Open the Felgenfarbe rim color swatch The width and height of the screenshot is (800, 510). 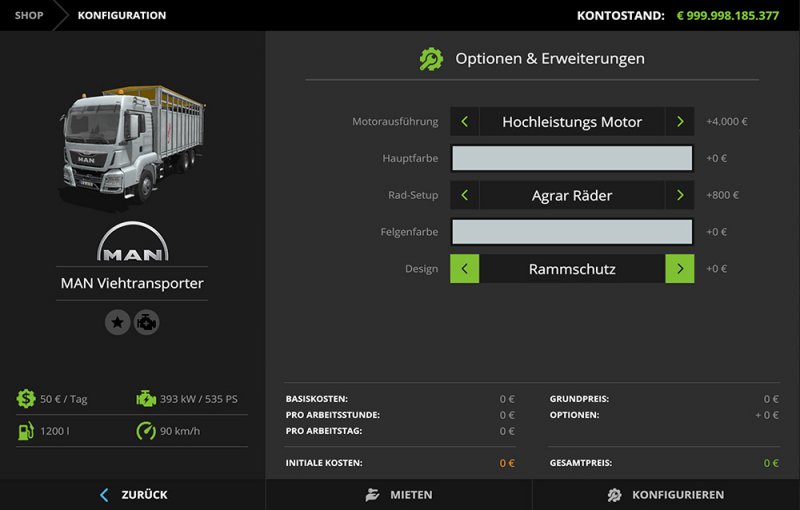pos(572,232)
